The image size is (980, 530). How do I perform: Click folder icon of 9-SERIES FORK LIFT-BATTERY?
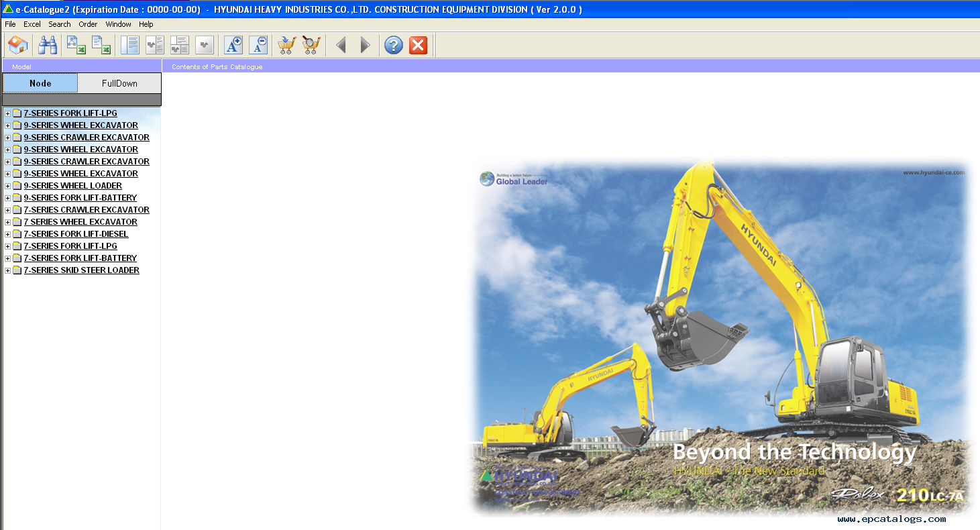[x=17, y=198]
